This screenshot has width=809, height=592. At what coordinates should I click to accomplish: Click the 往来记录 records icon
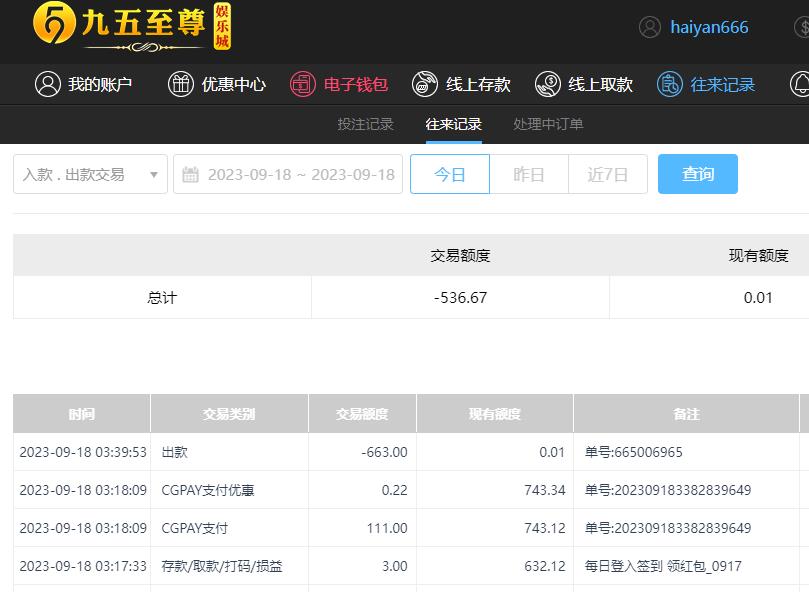coord(670,84)
